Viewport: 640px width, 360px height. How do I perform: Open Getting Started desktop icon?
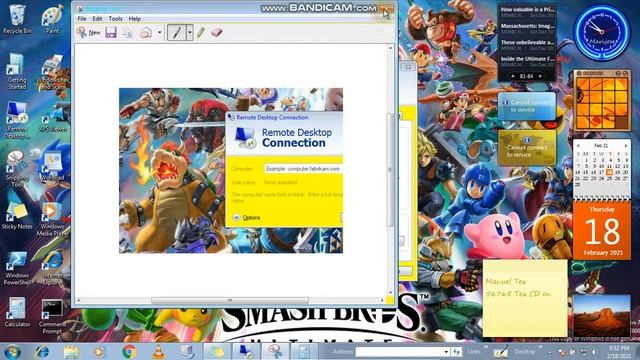coord(17,71)
